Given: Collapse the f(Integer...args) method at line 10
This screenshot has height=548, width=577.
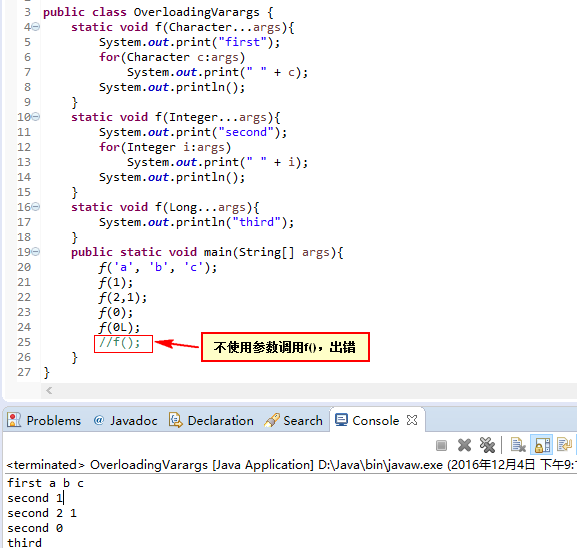Looking at the screenshot, I should [x=35, y=117].
